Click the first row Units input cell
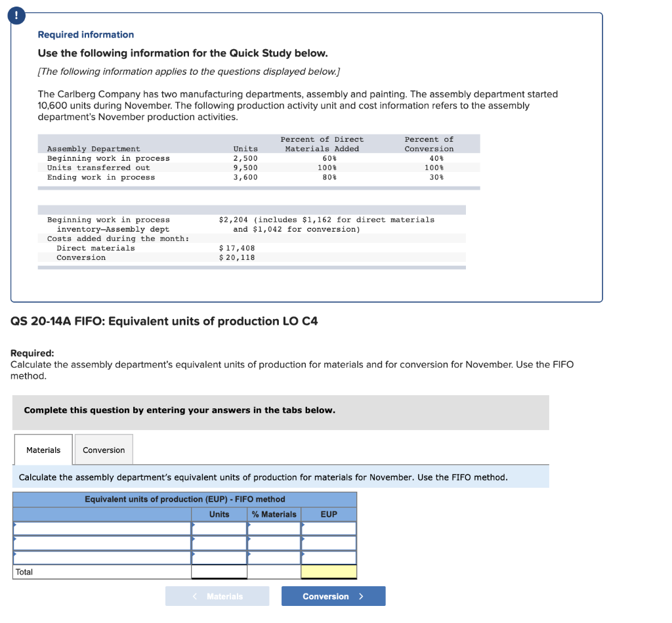Viewport: 672px width, 623px height. click(221, 528)
